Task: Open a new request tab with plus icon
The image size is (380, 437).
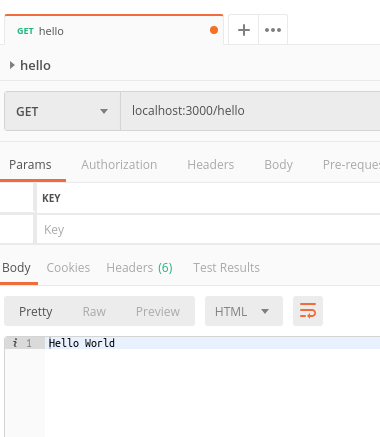Action: coord(244,30)
